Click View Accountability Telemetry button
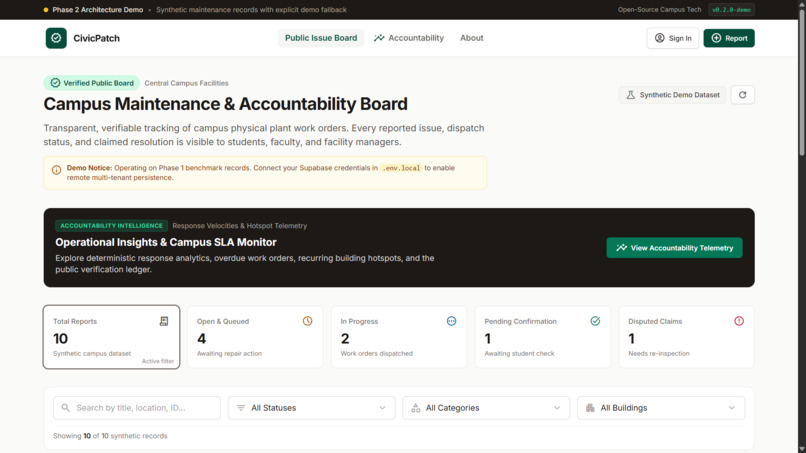806x453 pixels. coord(674,248)
